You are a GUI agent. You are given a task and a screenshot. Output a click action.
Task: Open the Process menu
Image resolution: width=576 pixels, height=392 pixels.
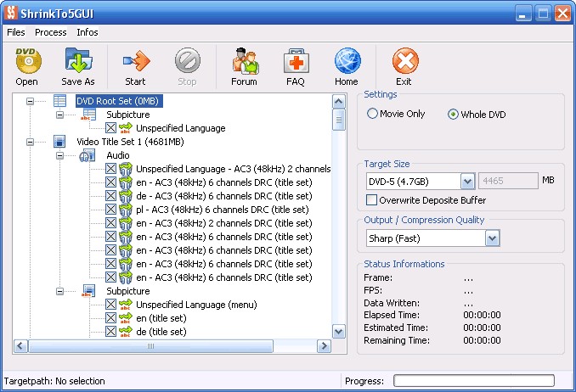pyautogui.click(x=51, y=32)
